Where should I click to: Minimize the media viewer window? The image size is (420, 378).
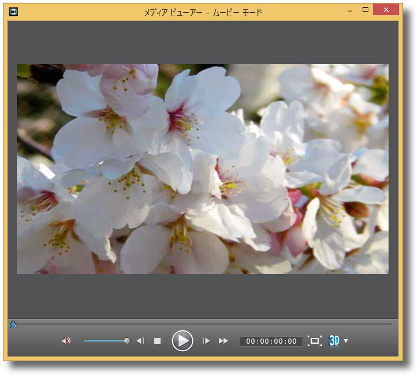click(350, 11)
